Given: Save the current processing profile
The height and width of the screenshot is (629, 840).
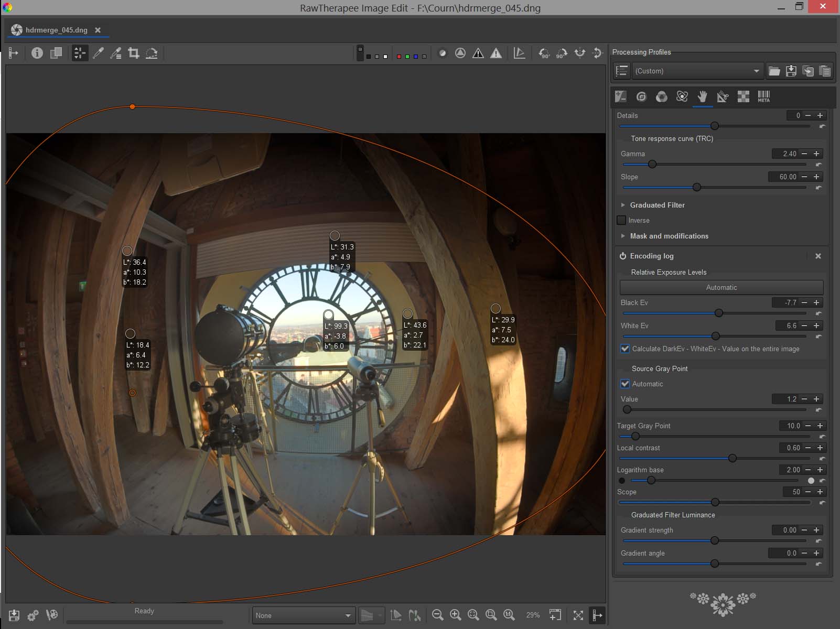Looking at the screenshot, I should (791, 71).
